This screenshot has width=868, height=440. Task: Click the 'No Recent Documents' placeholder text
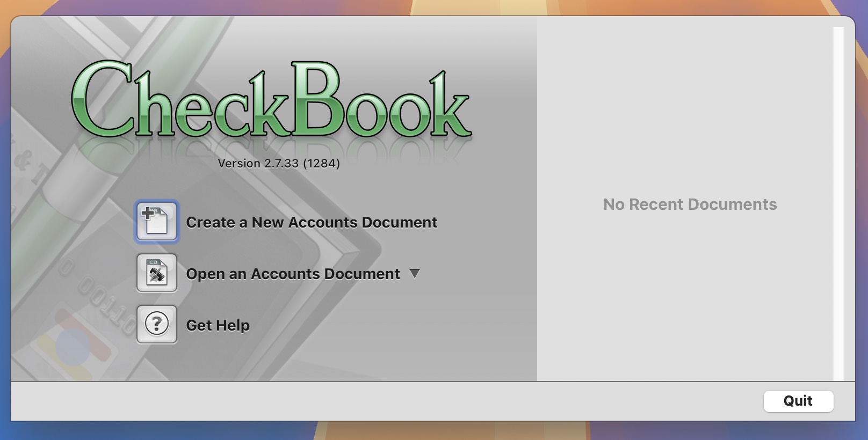click(690, 204)
